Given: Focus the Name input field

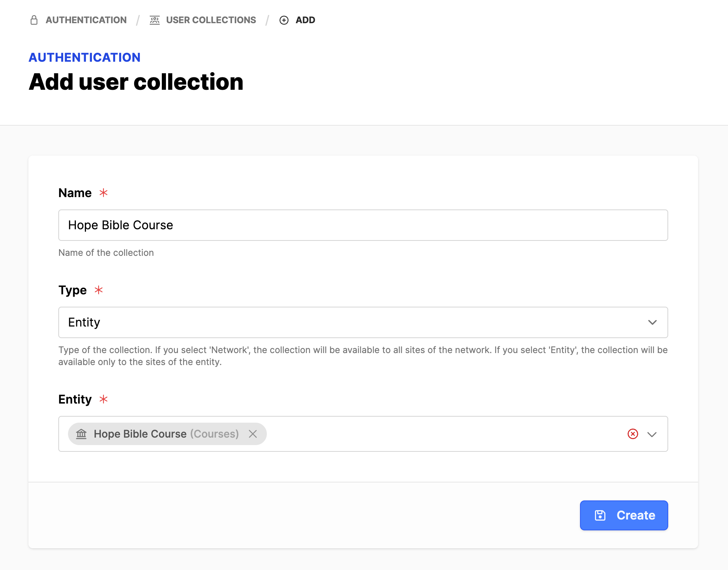Looking at the screenshot, I should click(x=363, y=225).
